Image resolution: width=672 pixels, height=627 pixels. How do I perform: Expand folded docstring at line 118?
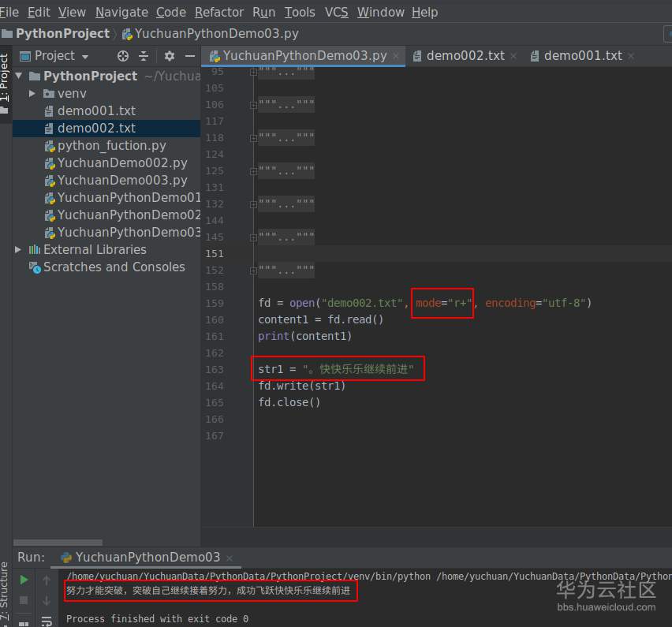click(x=253, y=139)
